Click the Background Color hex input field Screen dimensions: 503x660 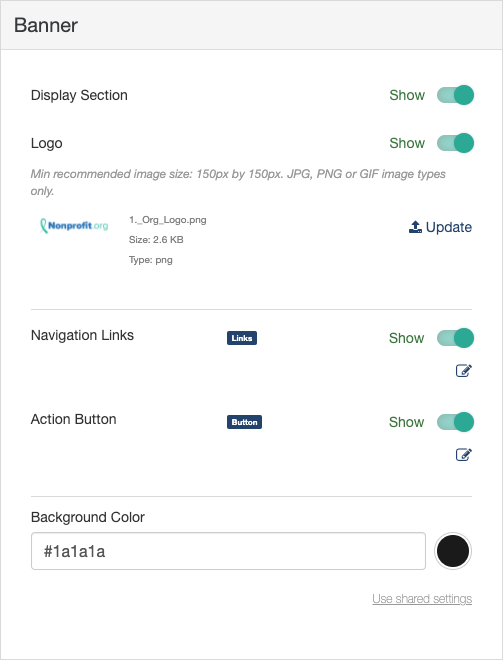click(x=228, y=551)
